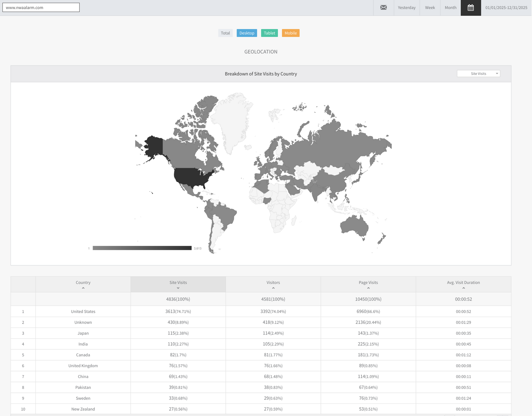This screenshot has width=532, height=416.
Task: Sort by Site Visits column arrow
Action: (178, 288)
